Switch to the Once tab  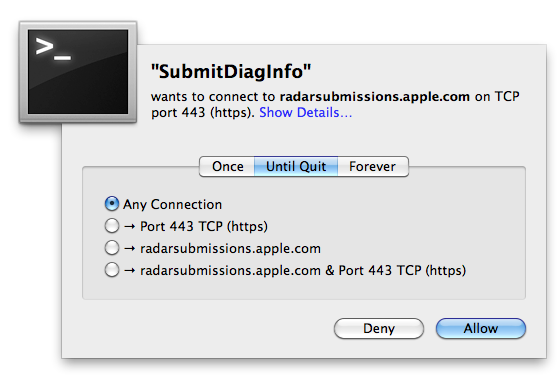pyautogui.click(x=227, y=166)
